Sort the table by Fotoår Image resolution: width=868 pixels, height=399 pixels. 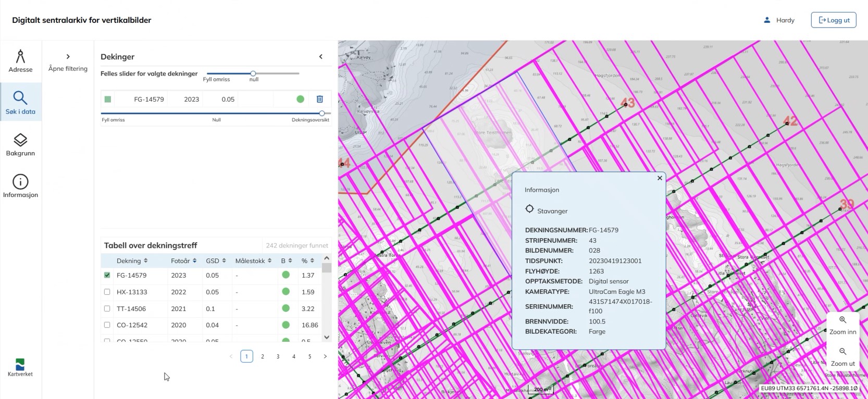(x=183, y=260)
